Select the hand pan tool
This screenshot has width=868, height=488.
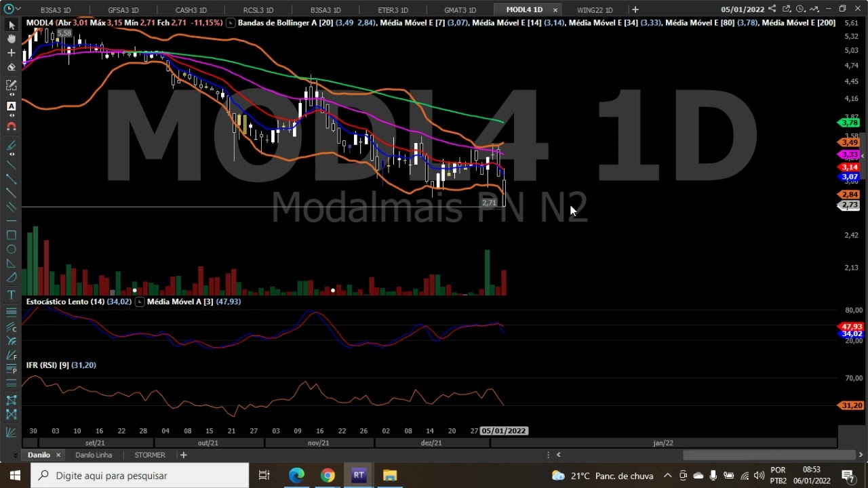coord(12,39)
